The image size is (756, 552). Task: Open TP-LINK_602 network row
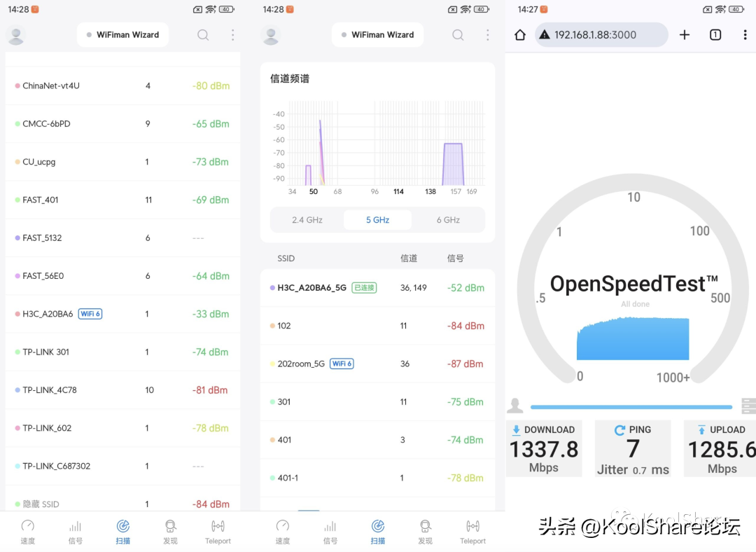click(123, 428)
